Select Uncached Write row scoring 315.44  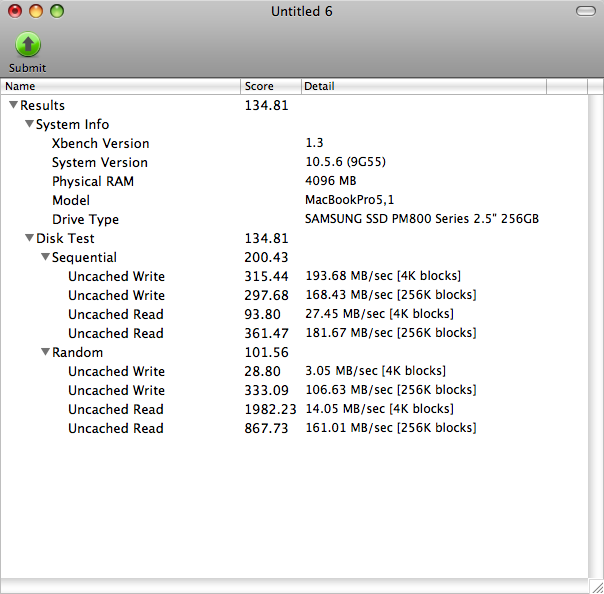294,276
